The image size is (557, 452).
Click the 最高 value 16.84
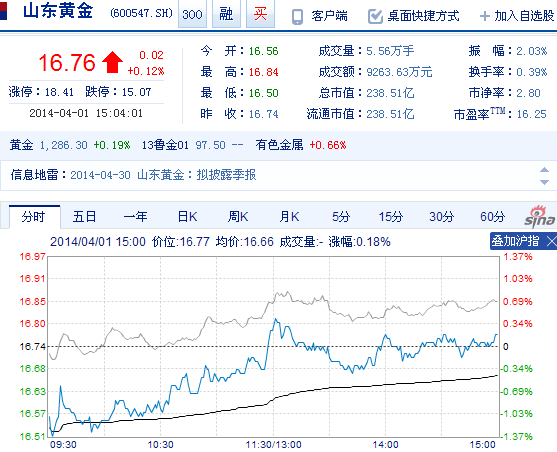tap(263, 72)
